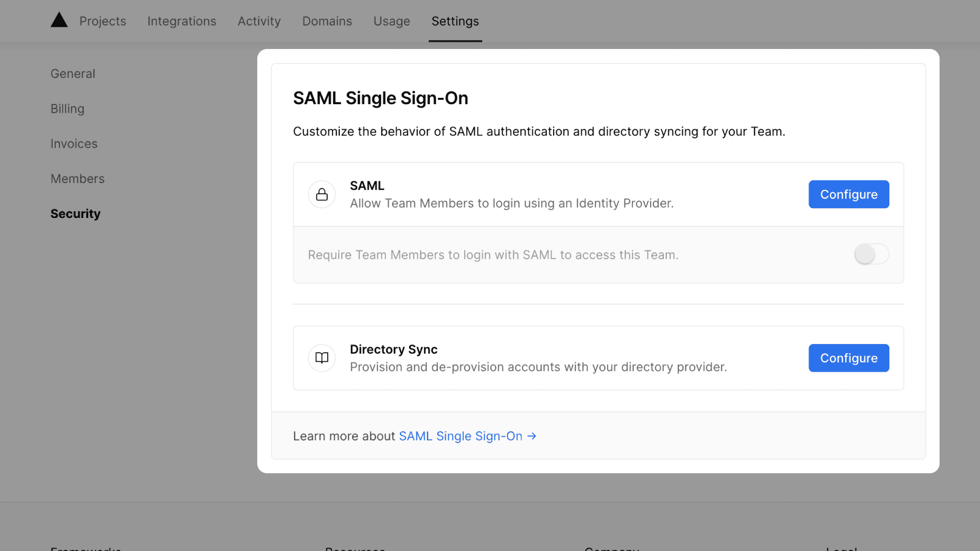Select the Settings tab
The image size is (980, 551).
[x=455, y=21]
